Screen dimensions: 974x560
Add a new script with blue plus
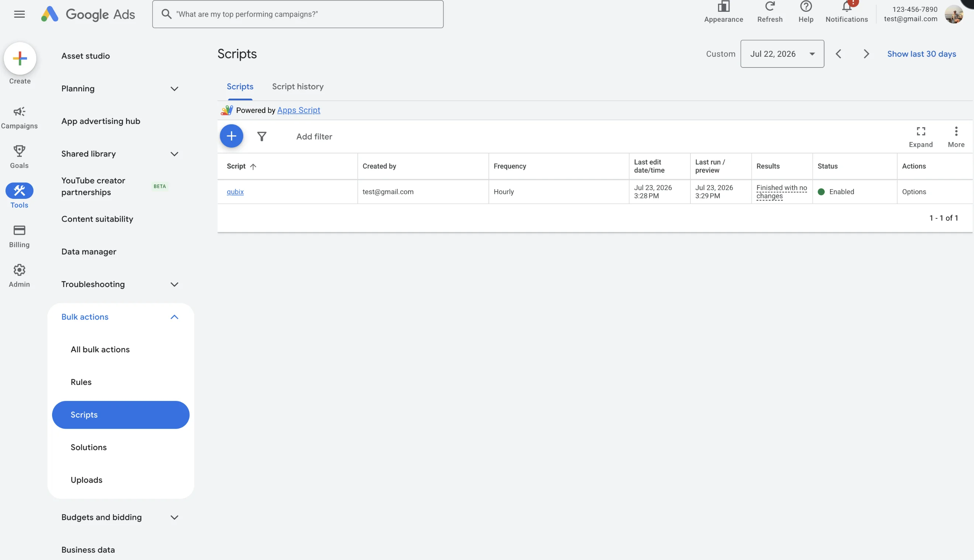click(x=231, y=136)
